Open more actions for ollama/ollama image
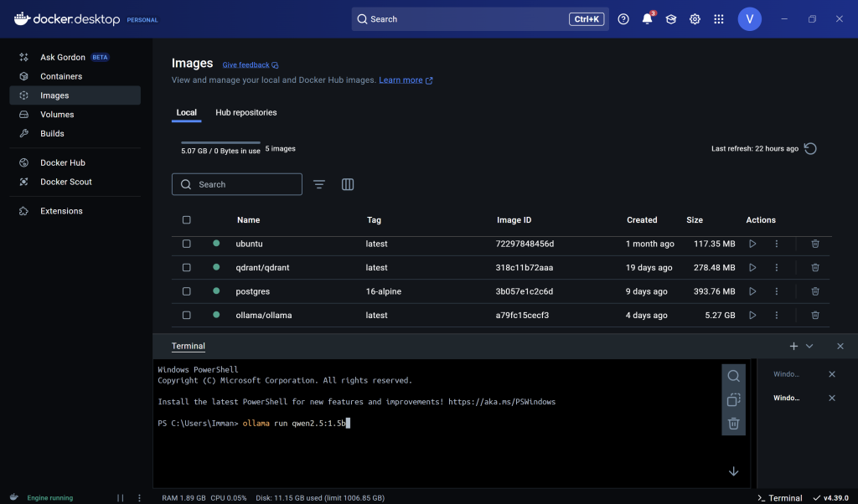The height and width of the screenshot is (504, 858). [777, 316]
